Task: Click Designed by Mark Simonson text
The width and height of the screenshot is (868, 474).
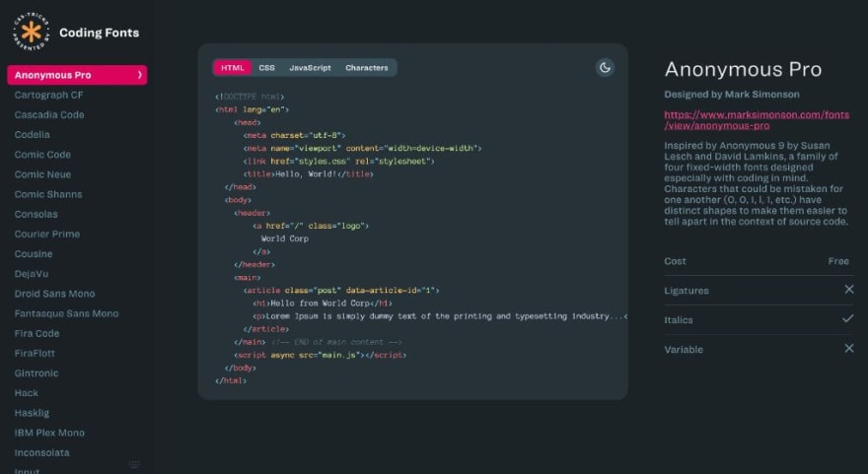Action: [x=732, y=94]
